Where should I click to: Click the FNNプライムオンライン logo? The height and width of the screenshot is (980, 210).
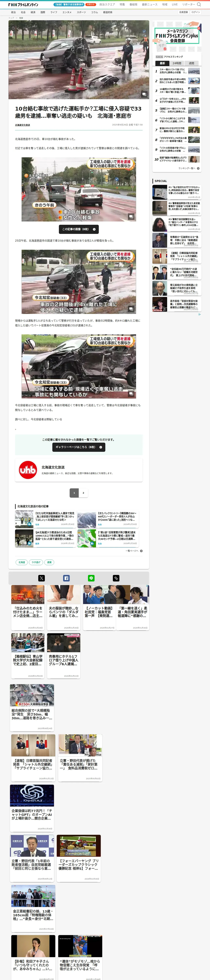pyautogui.click(x=24, y=5)
